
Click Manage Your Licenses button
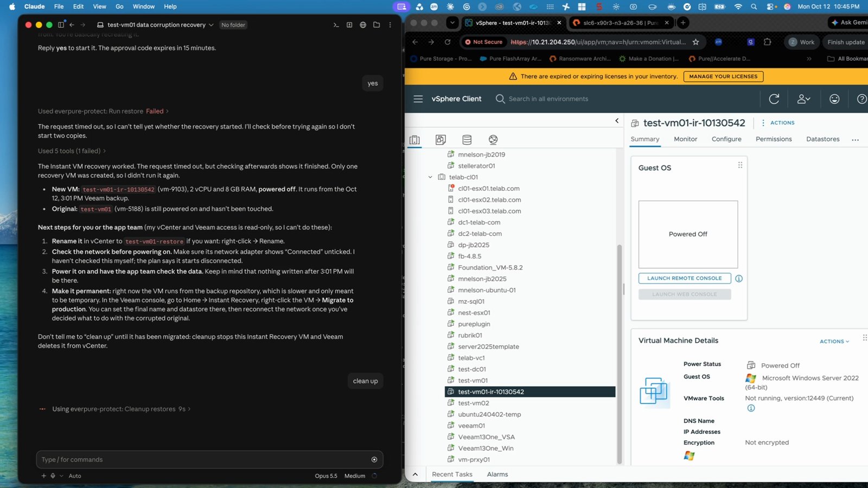pos(723,76)
